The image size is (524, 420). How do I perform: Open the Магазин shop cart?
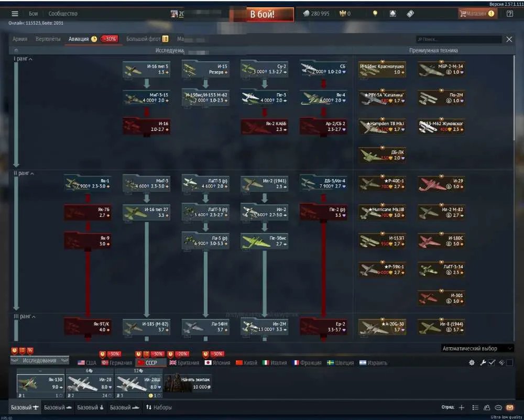(x=477, y=14)
